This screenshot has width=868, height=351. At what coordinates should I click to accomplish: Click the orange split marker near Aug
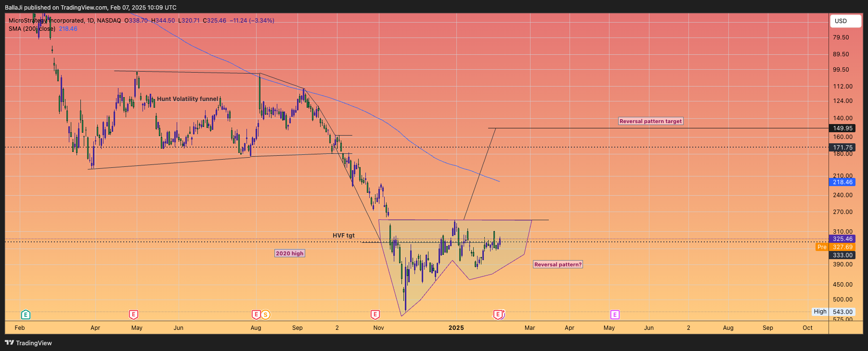pos(265,315)
